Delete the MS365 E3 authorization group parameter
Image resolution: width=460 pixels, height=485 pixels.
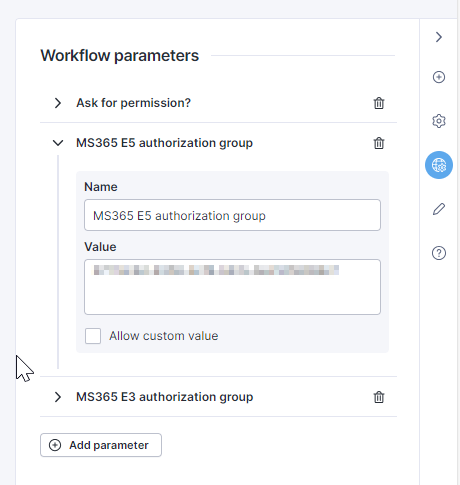tap(379, 397)
